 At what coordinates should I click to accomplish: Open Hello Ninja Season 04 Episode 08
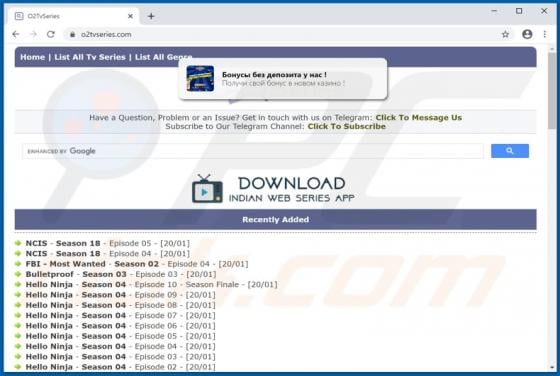tap(120, 305)
